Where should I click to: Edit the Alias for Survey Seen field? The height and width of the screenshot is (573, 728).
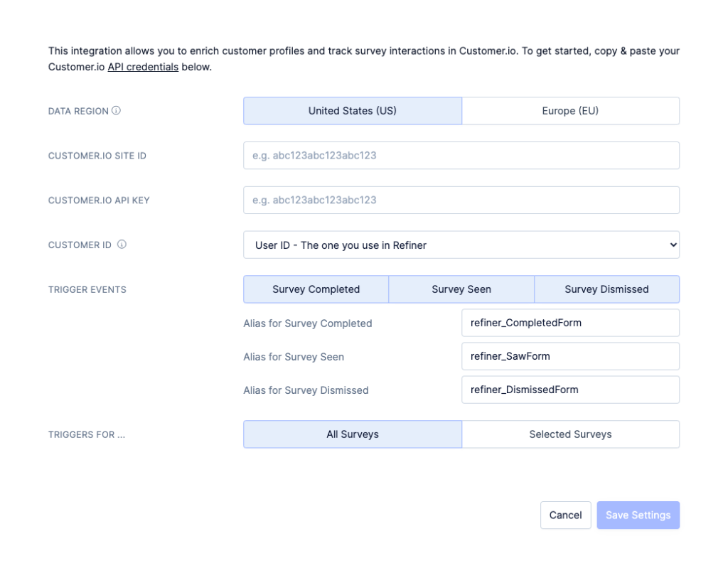pyautogui.click(x=571, y=356)
